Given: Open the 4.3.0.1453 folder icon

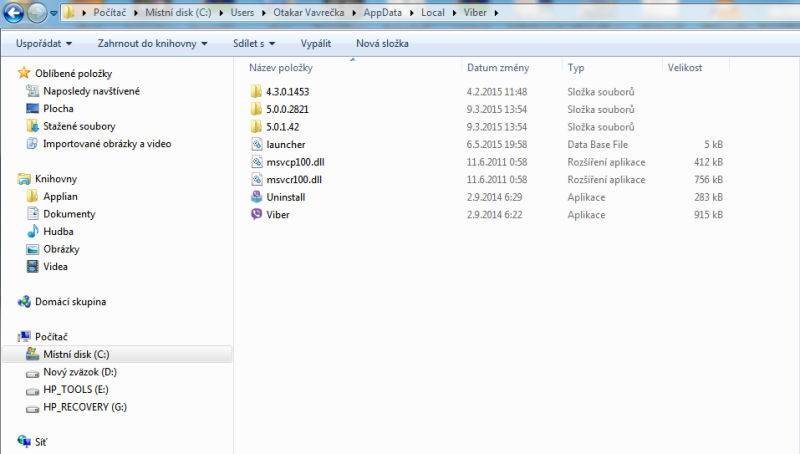Looking at the screenshot, I should coord(257,91).
